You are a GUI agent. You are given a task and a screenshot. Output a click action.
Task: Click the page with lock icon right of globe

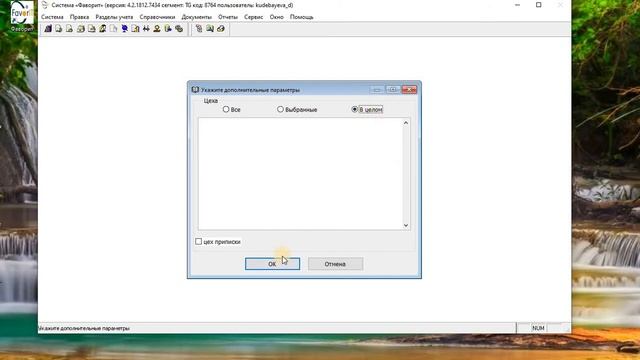tap(135, 29)
